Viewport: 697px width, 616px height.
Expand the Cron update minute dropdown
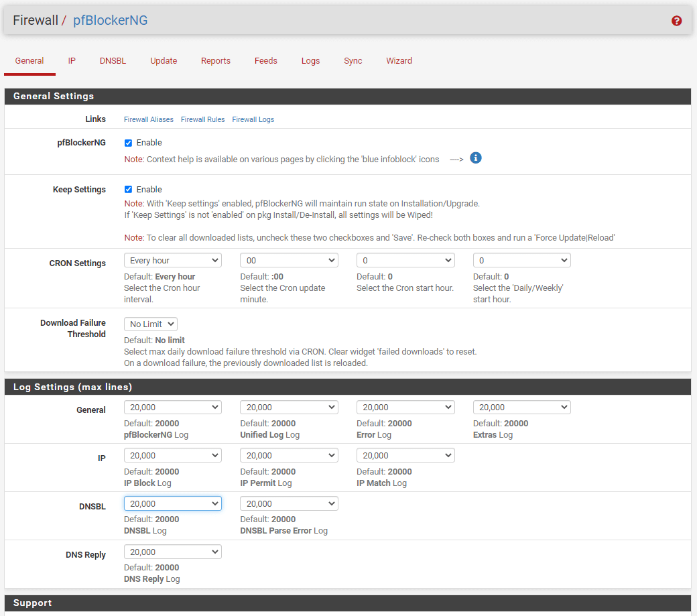tap(289, 260)
